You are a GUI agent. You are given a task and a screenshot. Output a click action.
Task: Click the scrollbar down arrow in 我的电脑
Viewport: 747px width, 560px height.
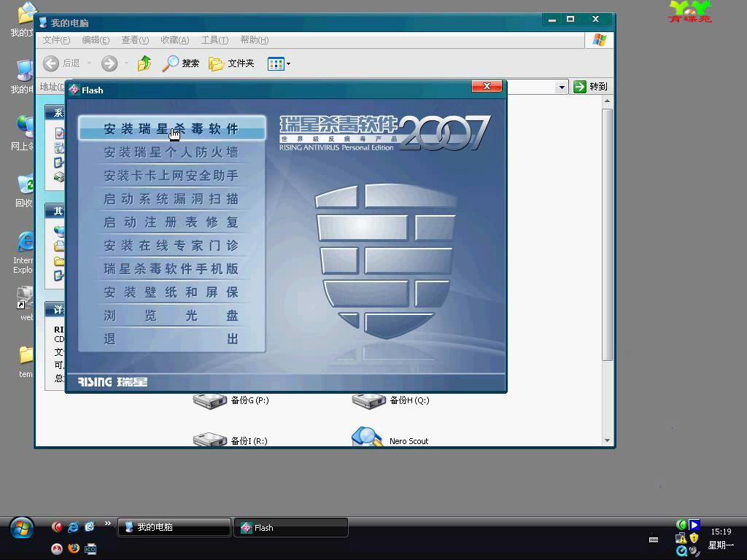607,440
